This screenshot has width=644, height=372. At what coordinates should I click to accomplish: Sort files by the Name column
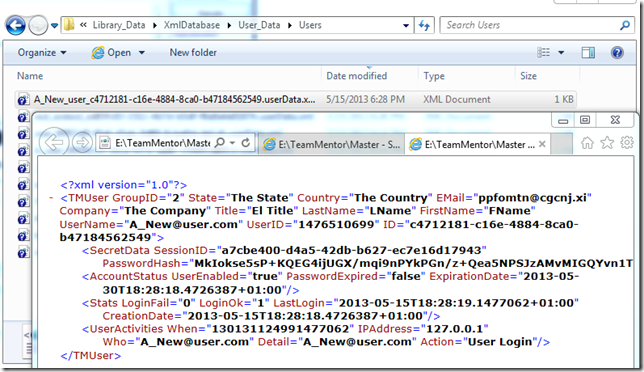(x=30, y=76)
